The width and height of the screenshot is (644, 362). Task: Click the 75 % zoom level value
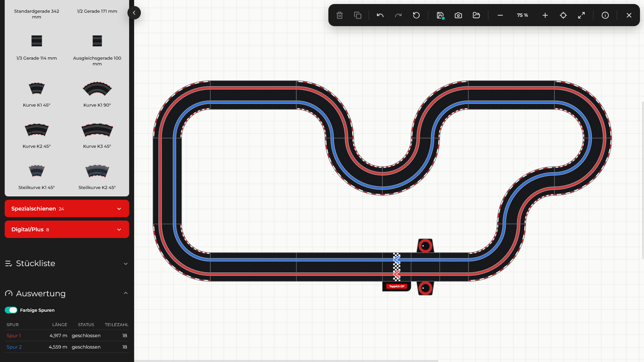pos(522,15)
